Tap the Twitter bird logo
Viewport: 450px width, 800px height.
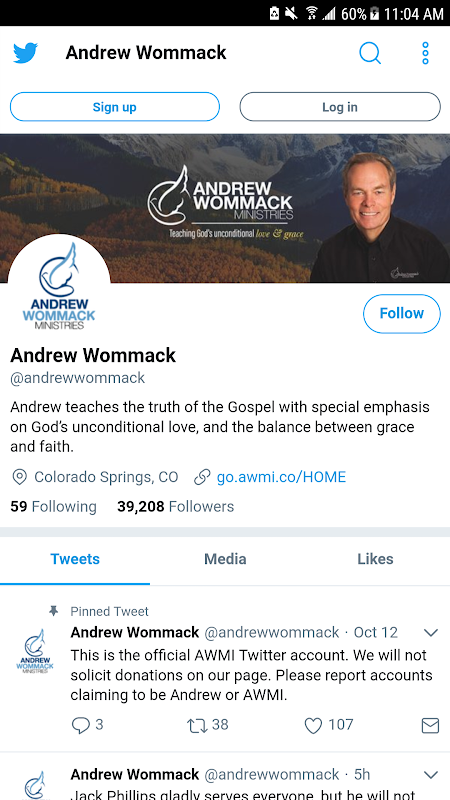26,53
